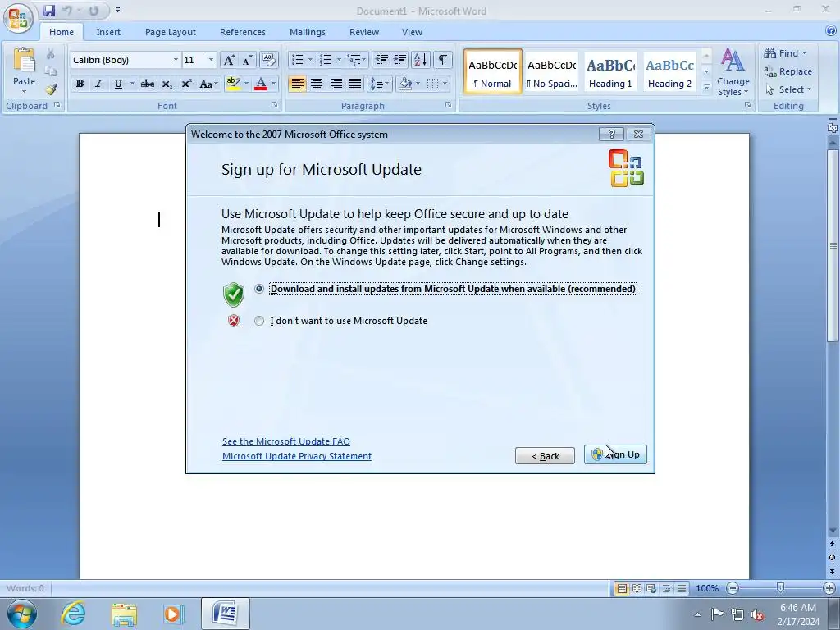Toggle Align Text Right
The width and height of the screenshot is (840, 630).
pos(336,84)
